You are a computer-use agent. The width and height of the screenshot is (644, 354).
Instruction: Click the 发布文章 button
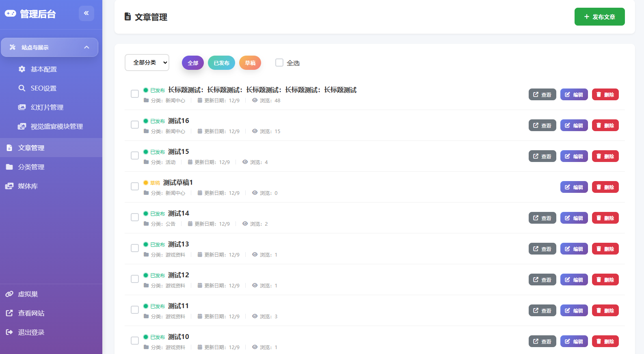click(599, 17)
